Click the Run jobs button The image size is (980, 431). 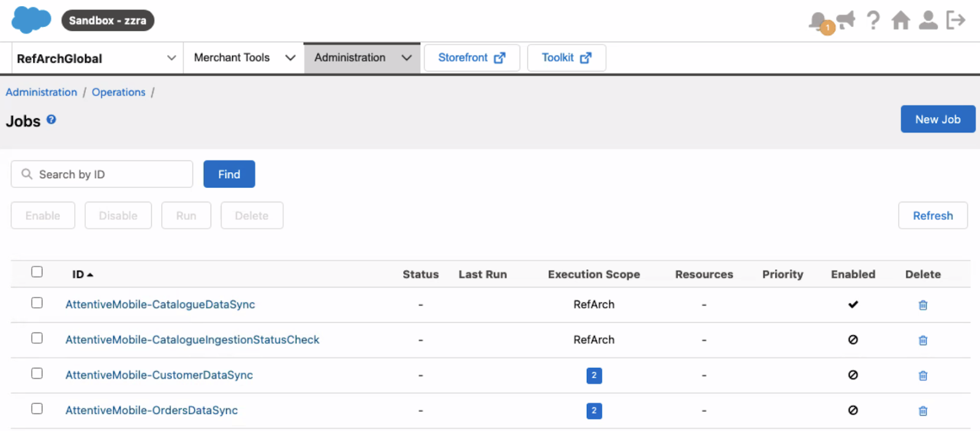pos(186,215)
